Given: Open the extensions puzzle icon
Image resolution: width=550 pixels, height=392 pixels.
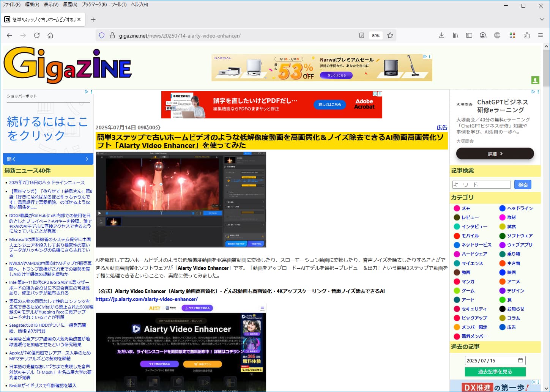Looking at the screenshot, I should point(527,35).
